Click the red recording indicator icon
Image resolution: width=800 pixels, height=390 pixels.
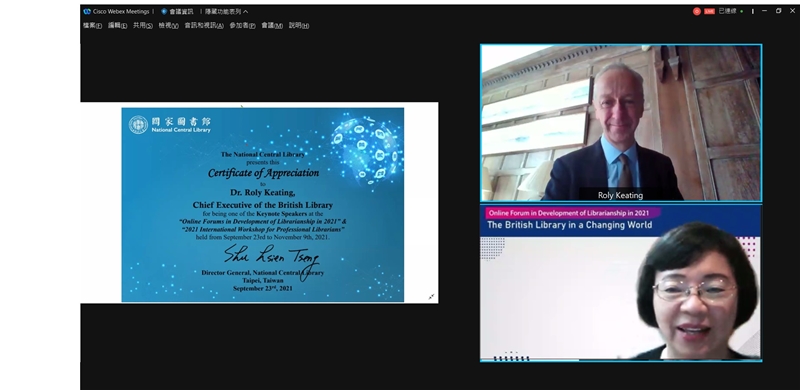pyautogui.click(x=696, y=11)
